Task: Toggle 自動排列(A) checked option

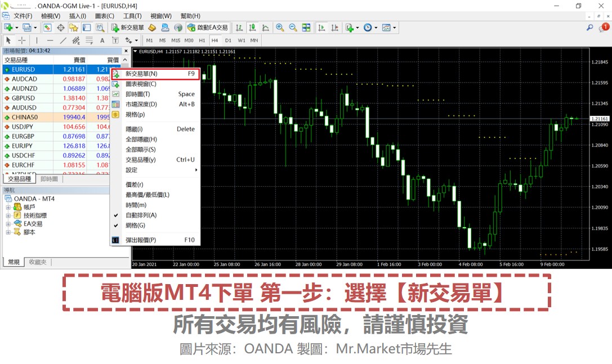Action: [156, 215]
